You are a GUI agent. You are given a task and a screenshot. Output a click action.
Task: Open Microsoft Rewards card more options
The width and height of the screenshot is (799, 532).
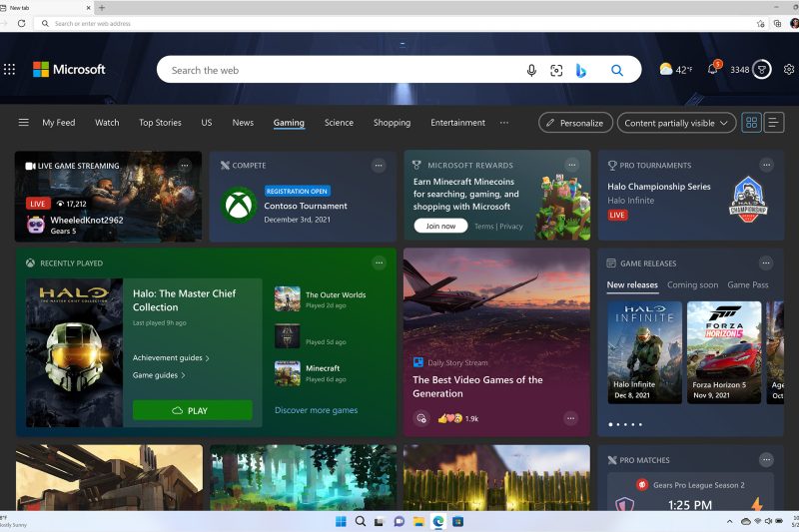572,165
